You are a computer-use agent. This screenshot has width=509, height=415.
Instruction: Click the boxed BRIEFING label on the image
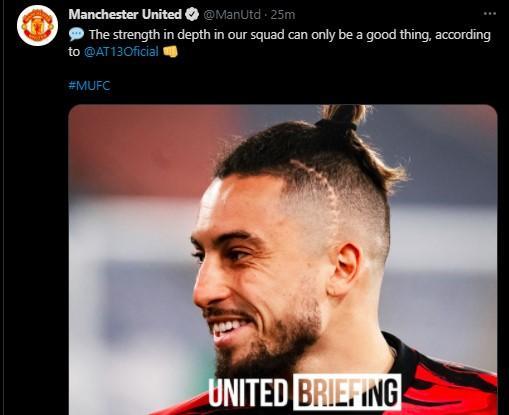pos(347,392)
